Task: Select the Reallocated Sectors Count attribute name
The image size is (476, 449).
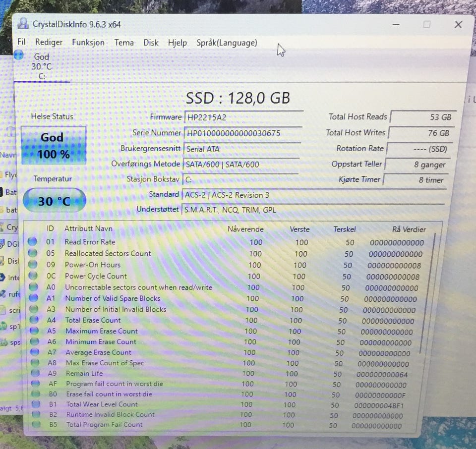Action: tap(108, 253)
